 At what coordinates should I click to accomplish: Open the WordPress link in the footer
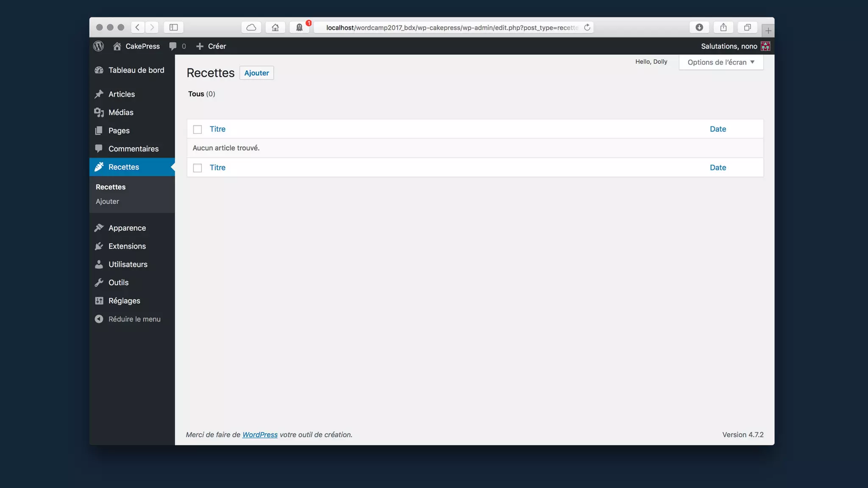(x=260, y=435)
